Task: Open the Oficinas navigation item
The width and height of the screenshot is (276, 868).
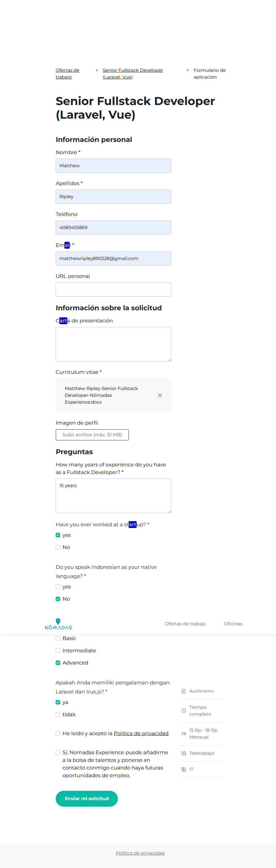Action: coord(233,624)
